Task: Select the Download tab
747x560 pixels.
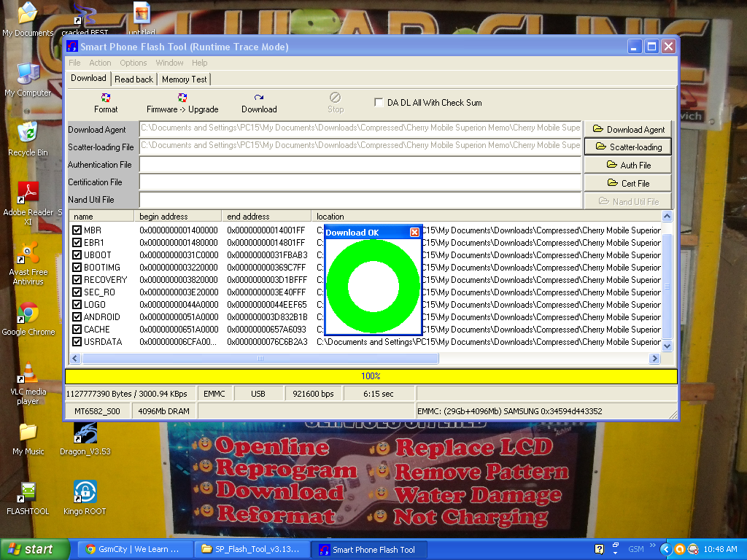Action: pos(88,78)
